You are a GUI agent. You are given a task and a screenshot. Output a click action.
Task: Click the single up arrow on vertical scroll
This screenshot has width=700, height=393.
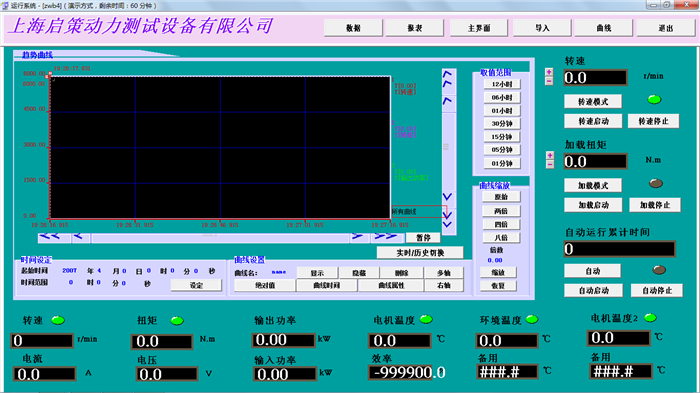448,102
